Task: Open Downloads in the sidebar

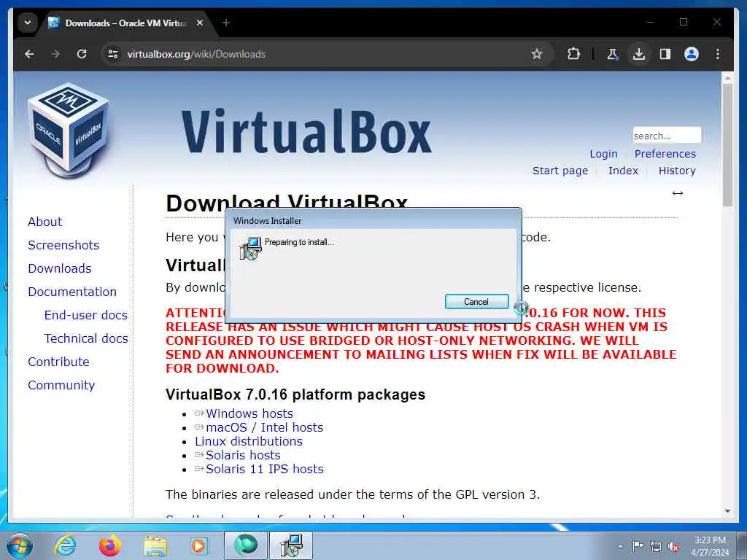Action: pyautogui.click(x=60, y=268)
